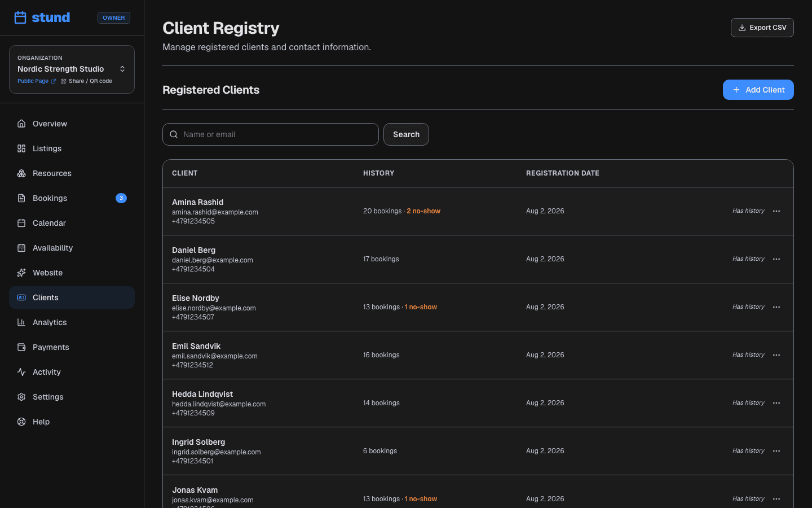Screen dimensions: 812x508
Task: Click the OWNER role badge
Action: (114, 18)
